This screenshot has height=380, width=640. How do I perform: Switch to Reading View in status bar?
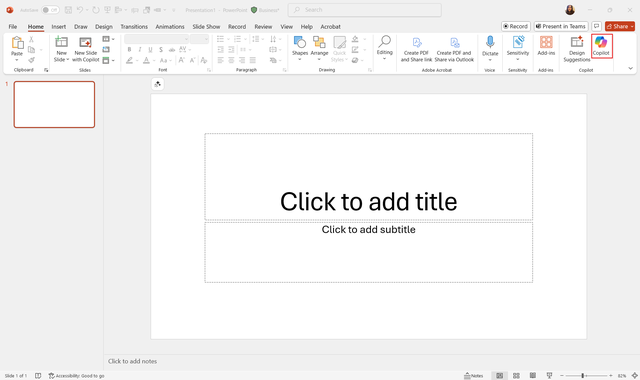point(533,376)
